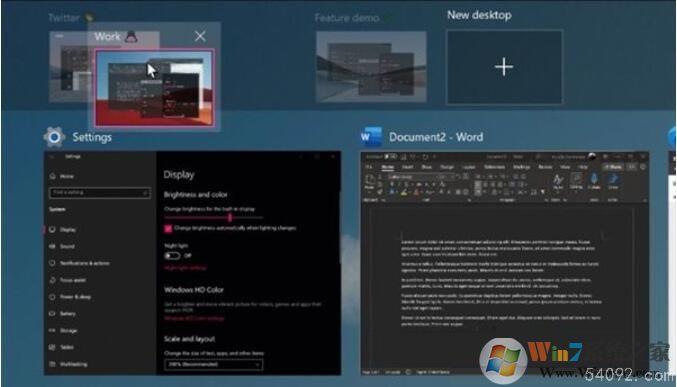Click the plus icon in New desktop

504,67
